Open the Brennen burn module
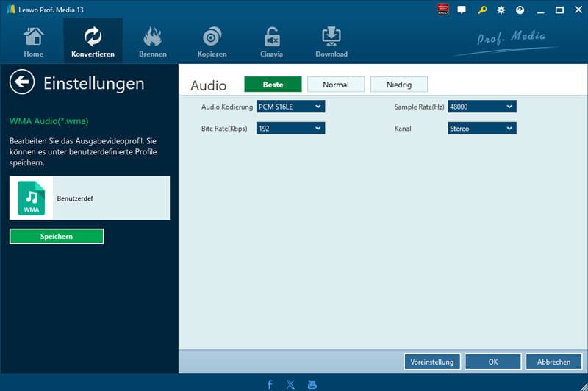 click(152, 42)
